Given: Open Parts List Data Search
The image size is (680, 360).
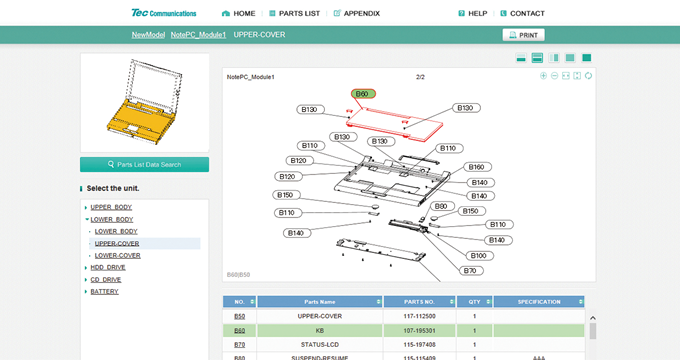Looking at the screenshot, I should [144, 164].
